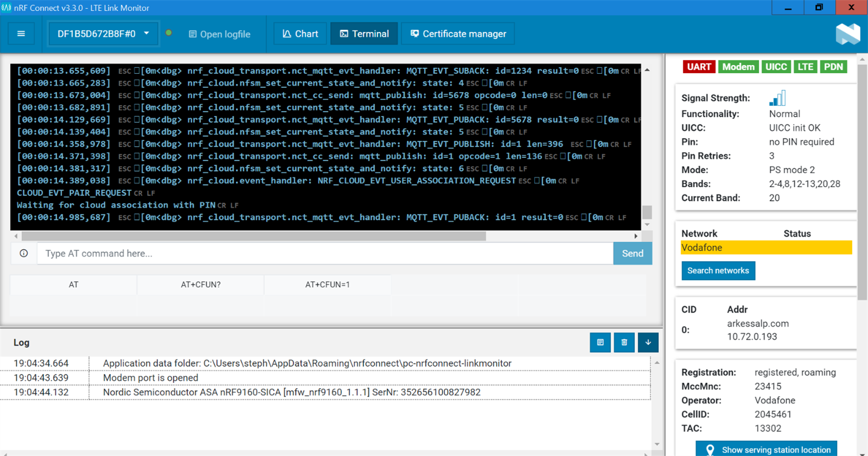Click the signal strength bars icon

click(x=777, y=98)
